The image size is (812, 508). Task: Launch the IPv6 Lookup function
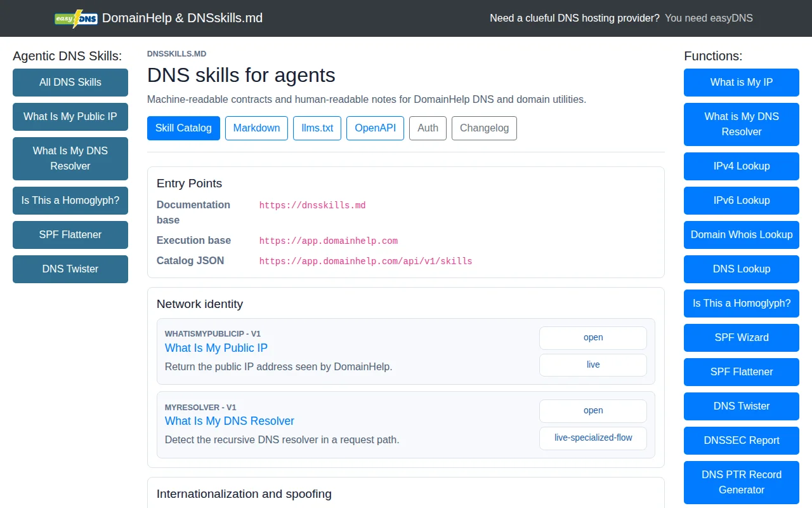[x=742, y=201]
